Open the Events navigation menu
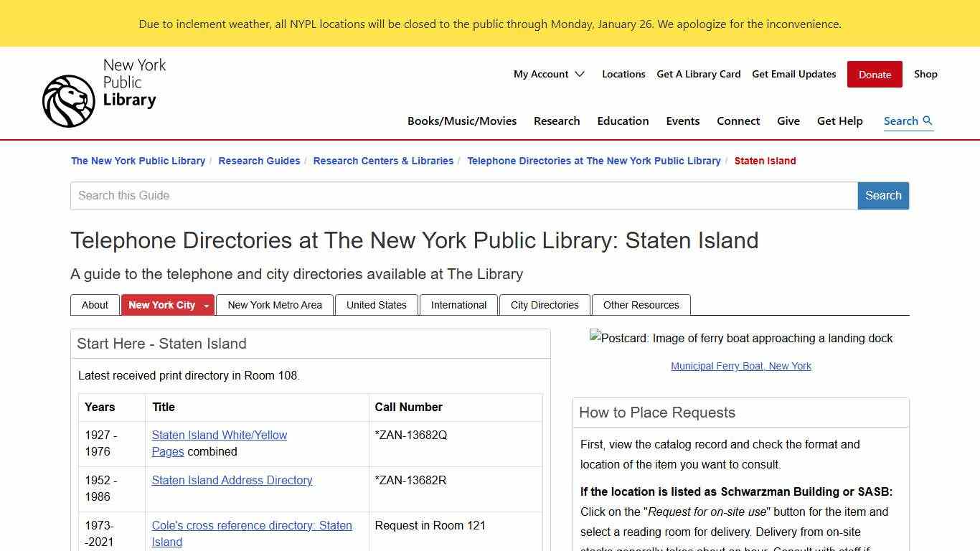The height and width of the screenshot is (551, 980). [x=682, y=121]
